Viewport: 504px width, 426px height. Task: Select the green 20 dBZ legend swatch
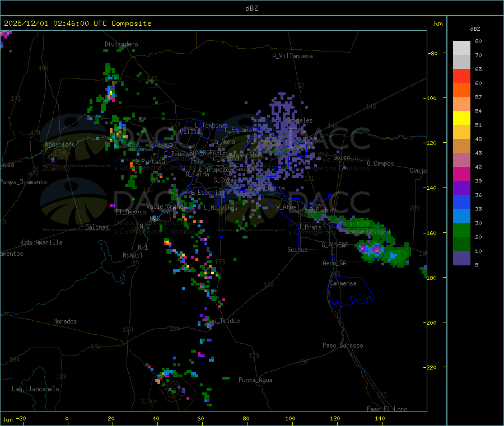click(x=461, y=230)
